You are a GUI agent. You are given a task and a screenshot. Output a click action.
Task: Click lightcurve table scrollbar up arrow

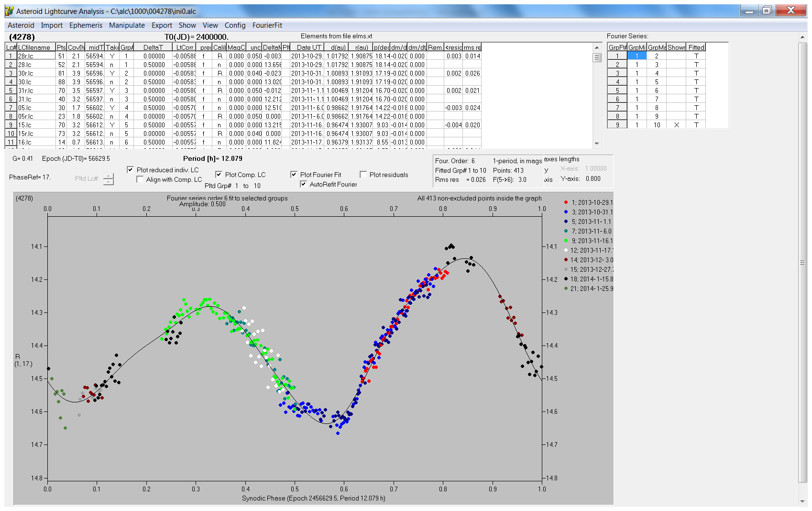pyautogui.click(x=597, y=47)
